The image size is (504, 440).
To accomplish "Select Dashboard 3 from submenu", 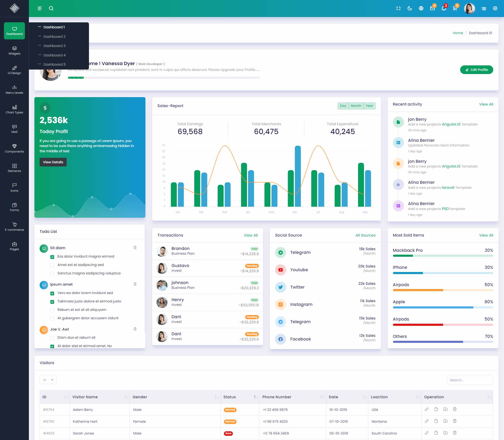I will pos(54,46).
